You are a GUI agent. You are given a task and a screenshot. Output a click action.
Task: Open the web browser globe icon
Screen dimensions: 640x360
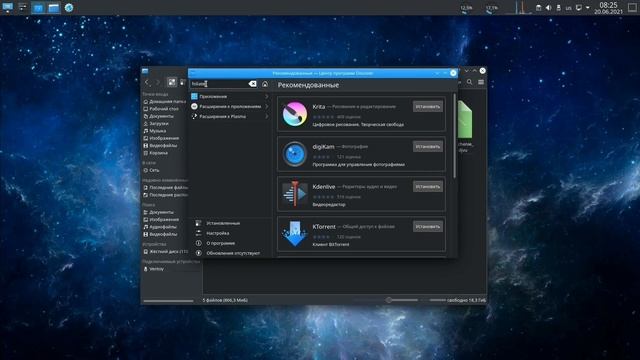69,7
